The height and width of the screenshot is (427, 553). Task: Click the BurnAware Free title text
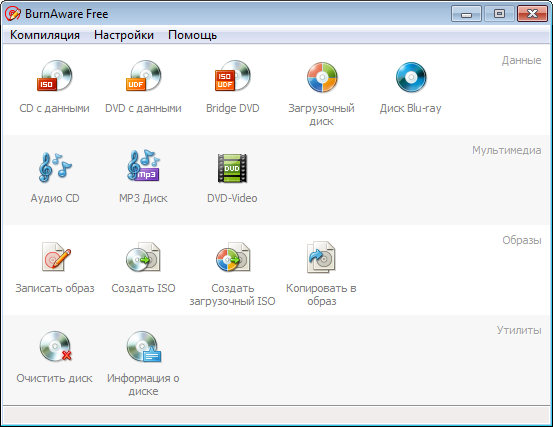coord(66,14)
